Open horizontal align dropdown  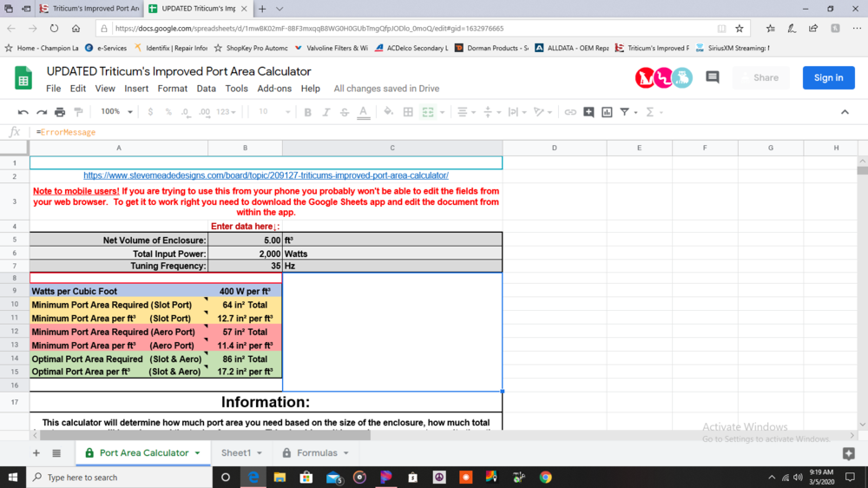467,112
